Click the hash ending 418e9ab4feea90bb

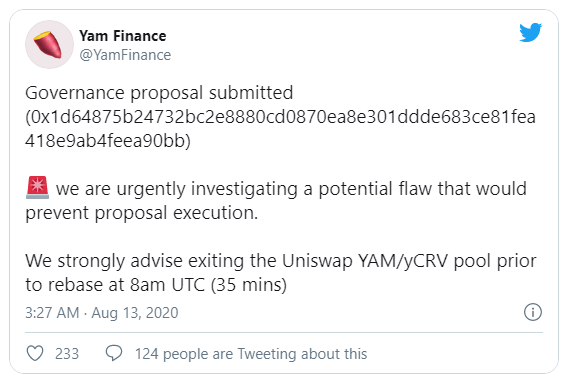pos(108,141)
